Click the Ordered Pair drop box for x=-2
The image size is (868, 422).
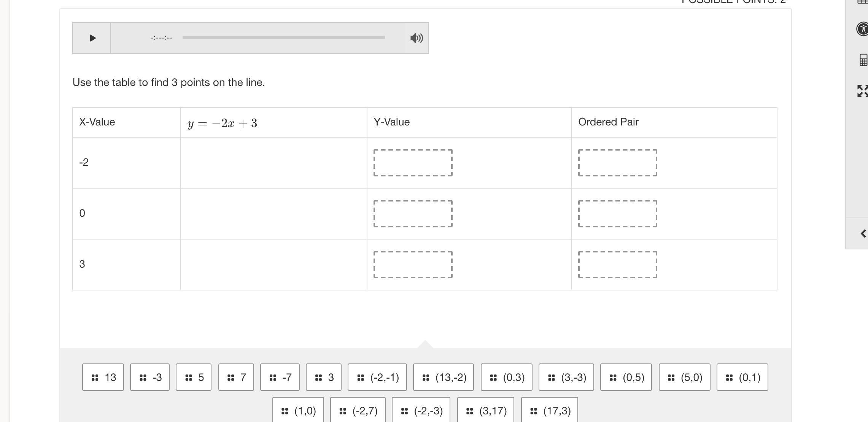[x=618, y=163]
